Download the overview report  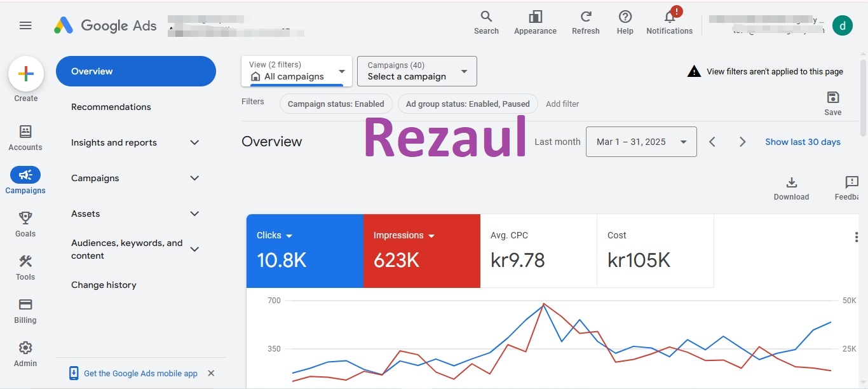pos(791,189)
